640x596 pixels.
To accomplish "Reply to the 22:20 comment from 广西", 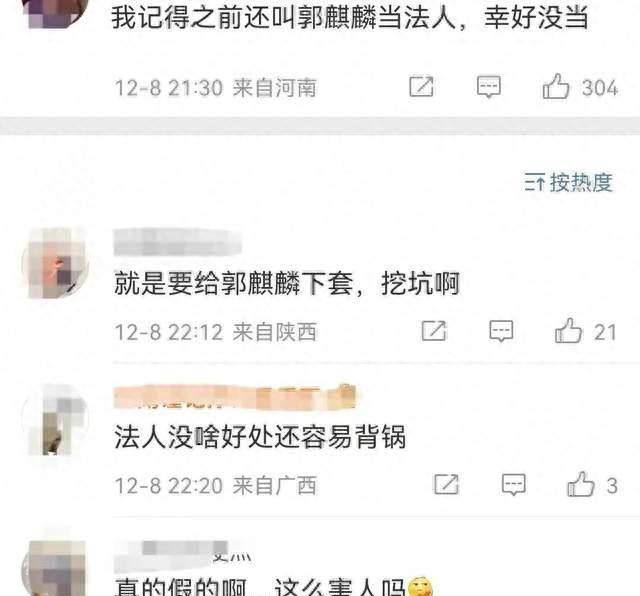I will 513,484.
